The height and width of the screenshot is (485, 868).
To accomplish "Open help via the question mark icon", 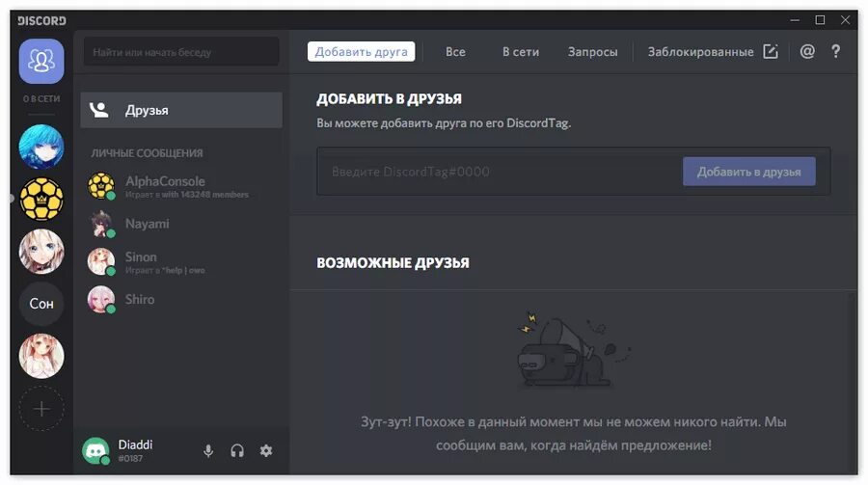I will click(836, 51).
